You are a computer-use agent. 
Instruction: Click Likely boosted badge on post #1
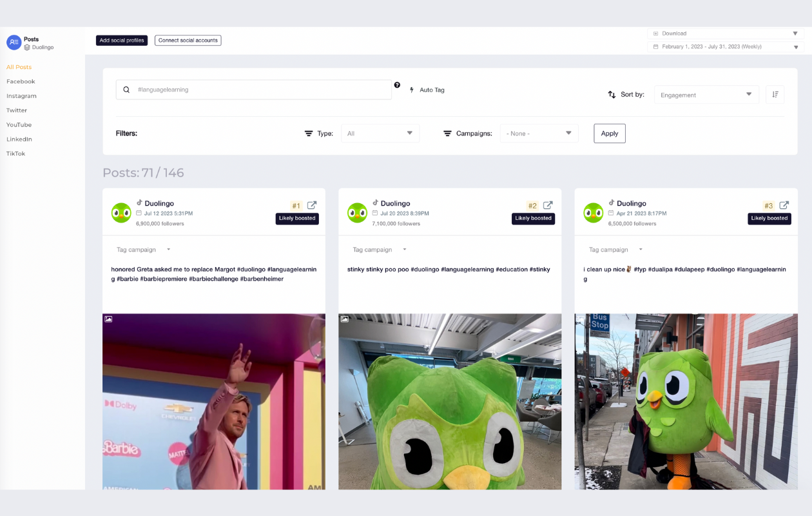pos(297,219)
